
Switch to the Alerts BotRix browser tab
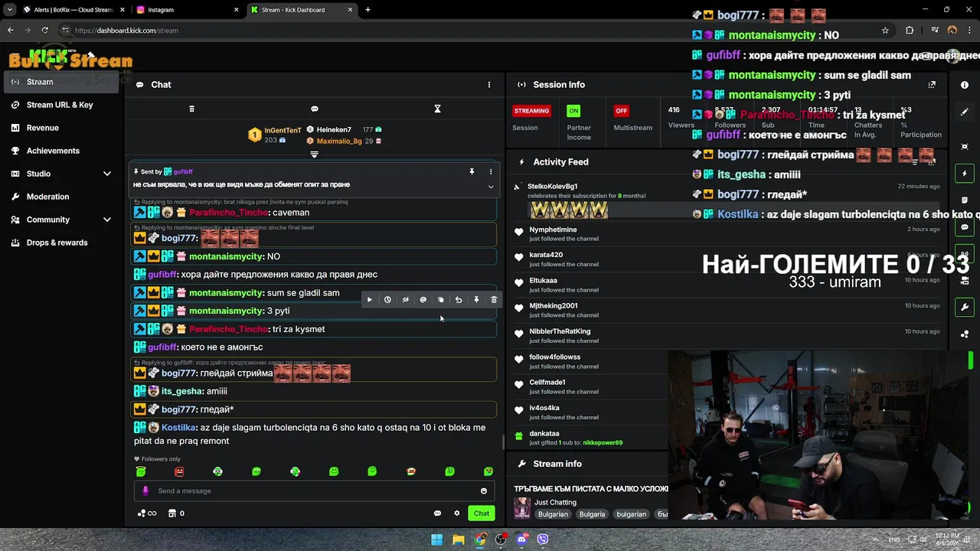[73, 10]
